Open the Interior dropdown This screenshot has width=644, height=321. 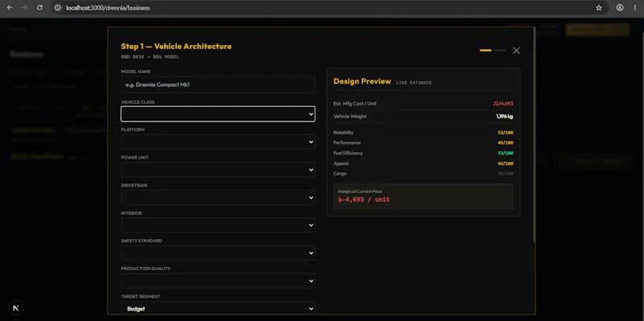click(218, 225)
